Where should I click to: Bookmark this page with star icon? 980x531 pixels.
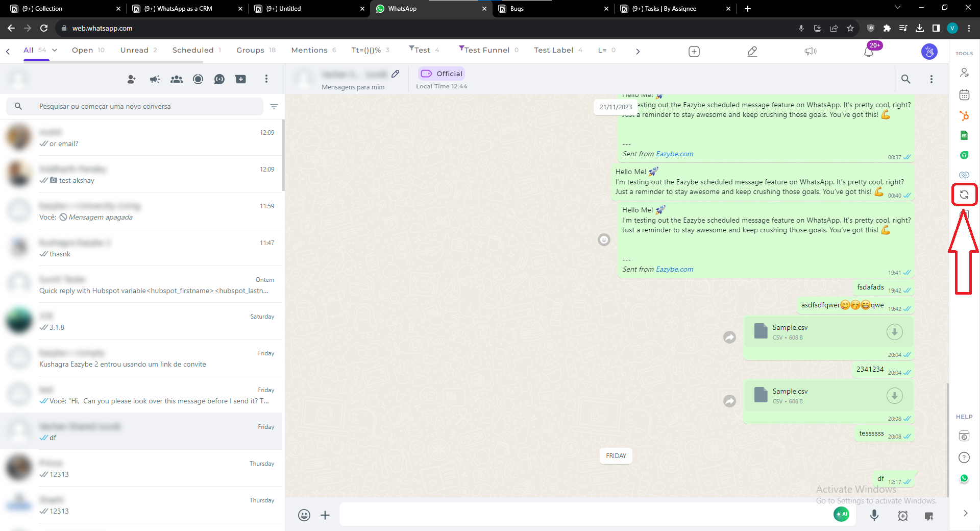[x=850, y=28]
